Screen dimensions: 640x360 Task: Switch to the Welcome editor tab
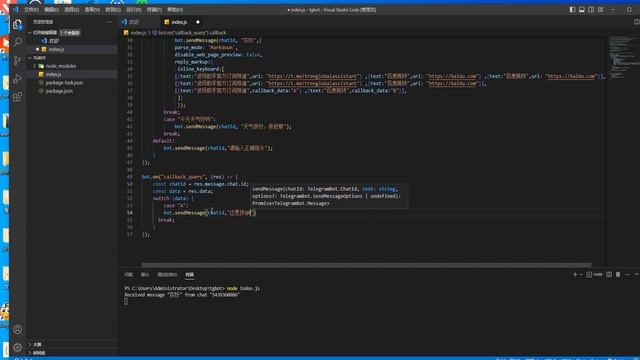pyautogui.click(x=138, y=22)
